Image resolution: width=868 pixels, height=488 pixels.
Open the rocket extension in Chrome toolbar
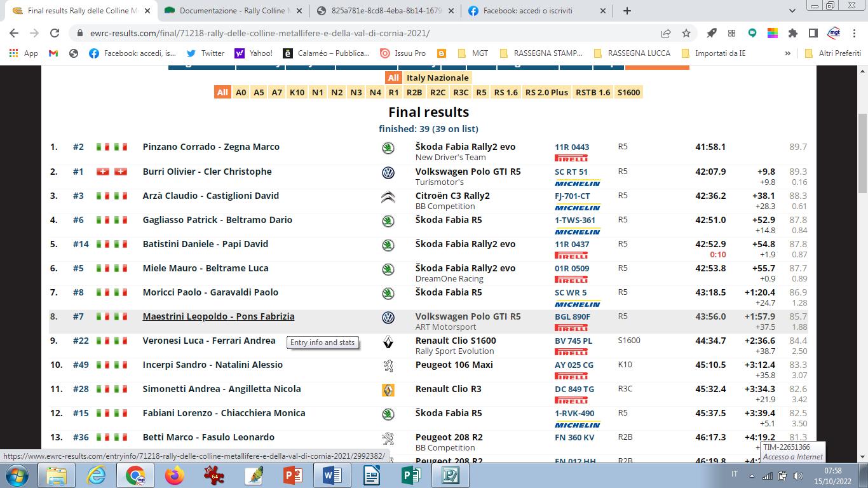pyautogui.click(x=712, y=33)
